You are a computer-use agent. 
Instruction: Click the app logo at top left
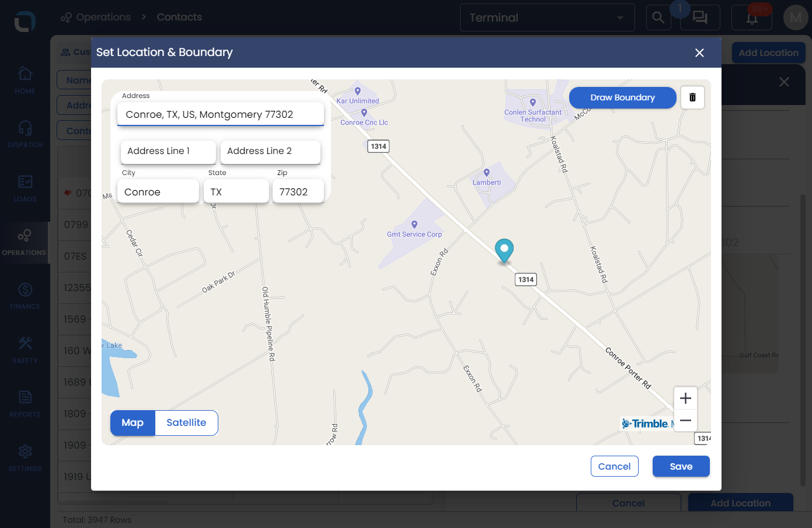[25, 22]
